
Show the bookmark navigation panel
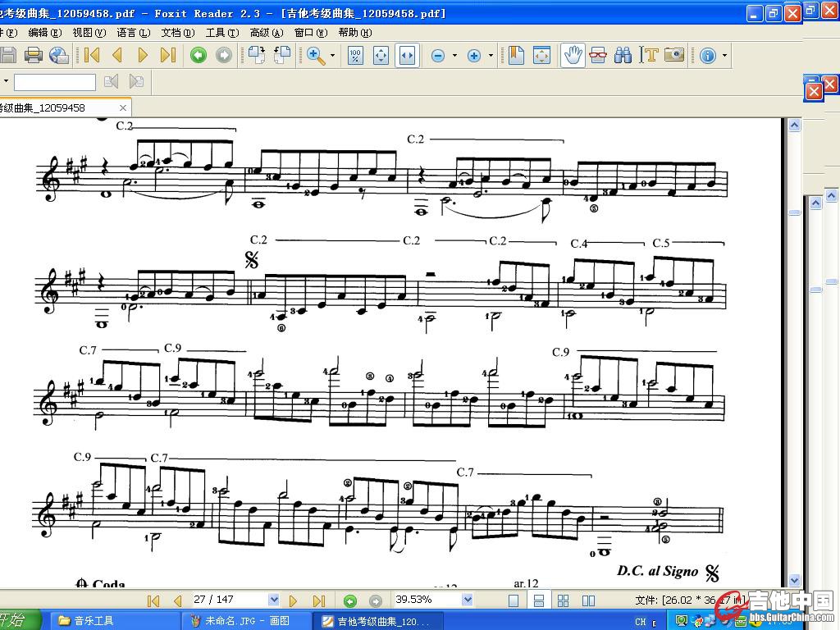click(x=516, y=55)
